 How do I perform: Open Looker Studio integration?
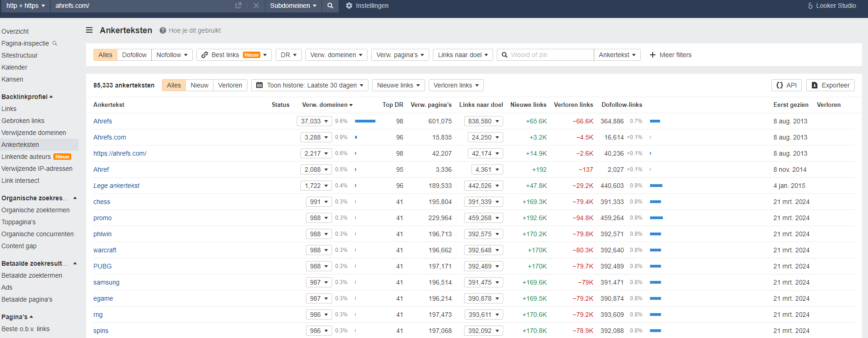pos(832,6)
